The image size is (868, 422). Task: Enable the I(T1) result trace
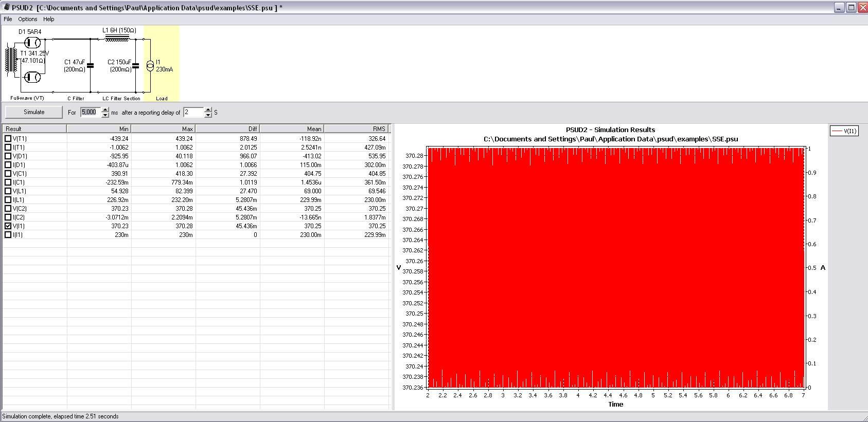point(8,148)
